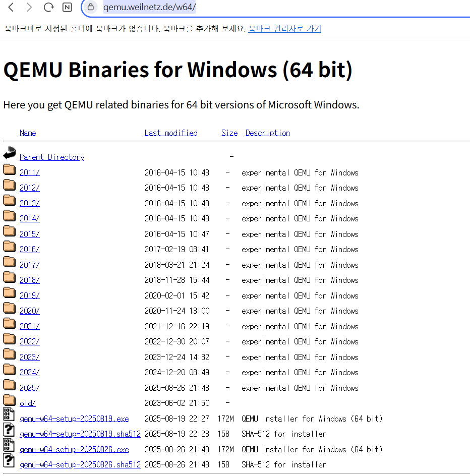Open the bookmark manager link
470x476 pixels.
coord(284,29)
